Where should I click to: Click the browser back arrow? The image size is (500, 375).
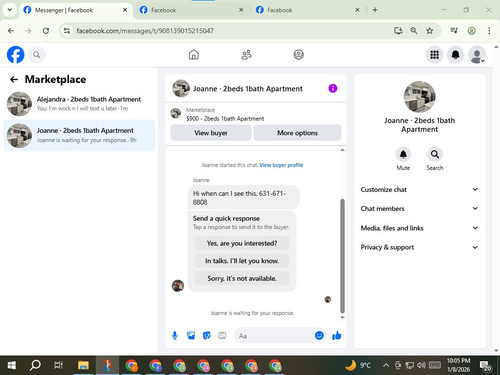pos(11,31)
